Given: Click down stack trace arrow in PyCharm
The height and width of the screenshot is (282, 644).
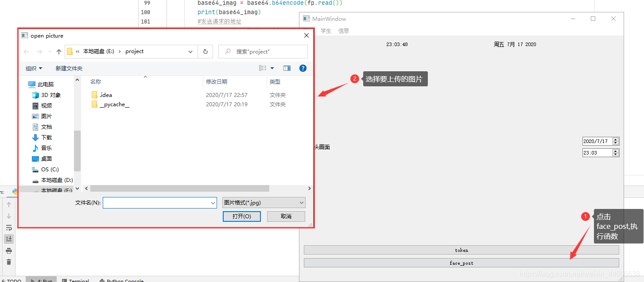Looking at the screenshot, I should pos(9,216).
